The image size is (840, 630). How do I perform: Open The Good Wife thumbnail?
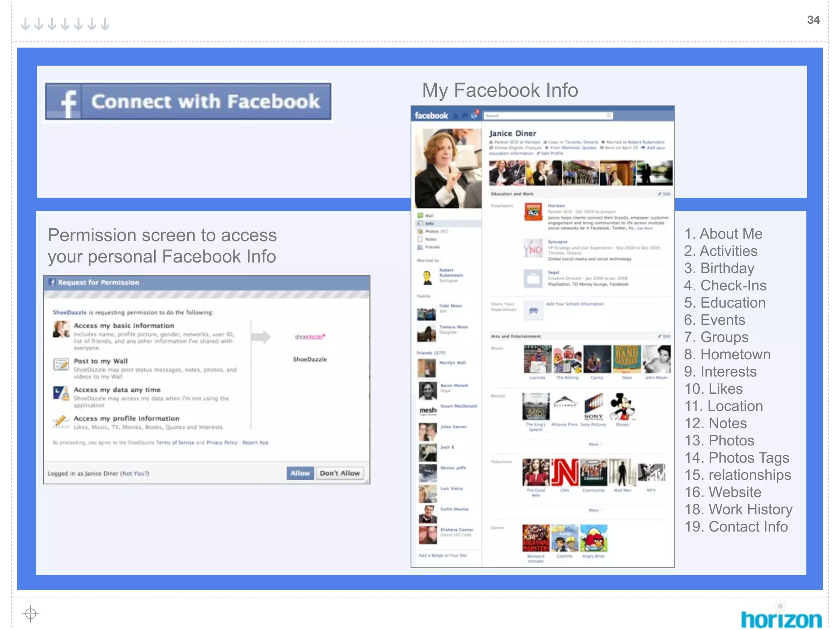[536, 472]
